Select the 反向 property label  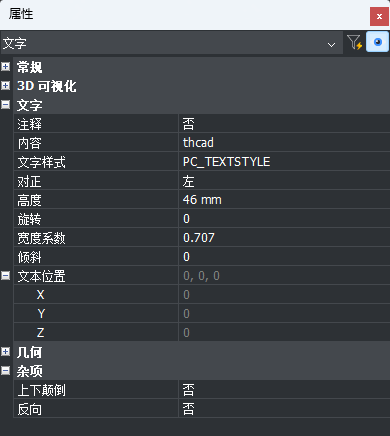click(30, 409)
